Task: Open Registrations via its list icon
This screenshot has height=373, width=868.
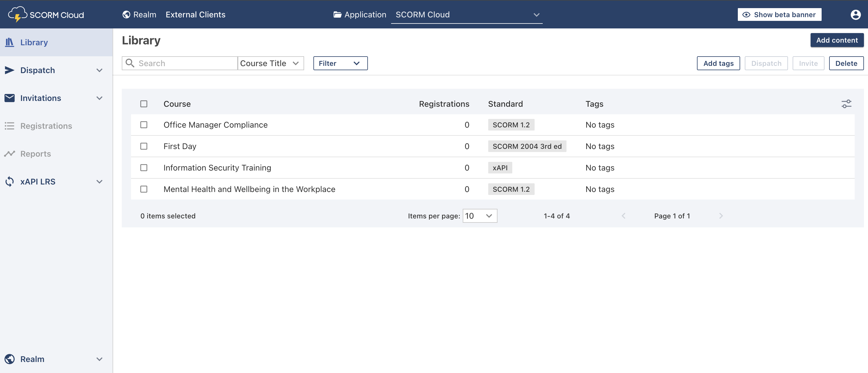Action: click(x=10, y=126)
